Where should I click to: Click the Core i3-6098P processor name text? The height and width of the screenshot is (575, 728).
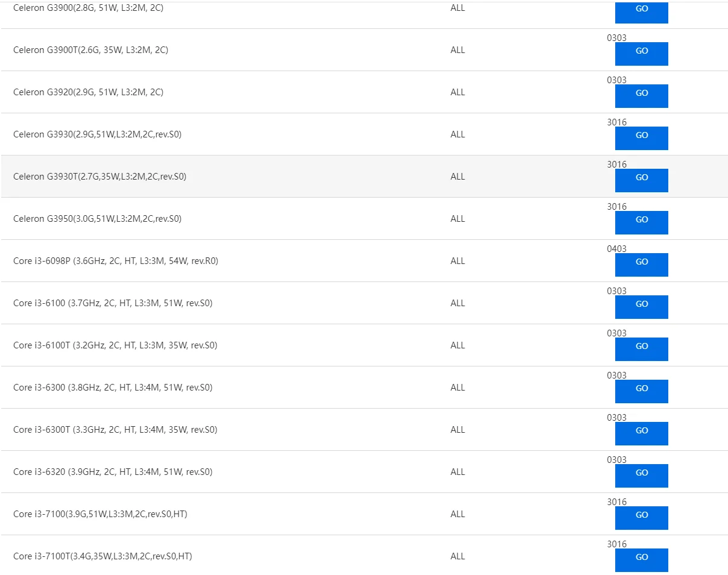pyautogui.click(x=115, y=261)
